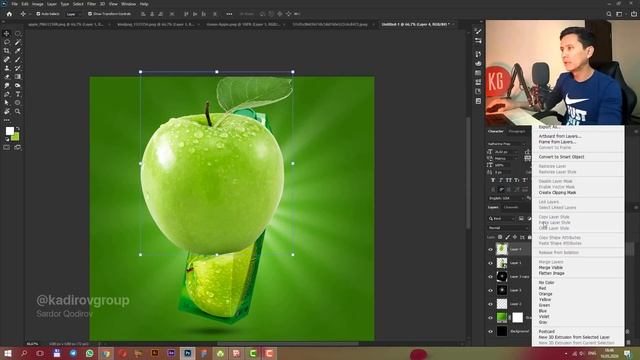Choose Convert to Smart Object
This screenshot has height=360, width=640.
561,157
